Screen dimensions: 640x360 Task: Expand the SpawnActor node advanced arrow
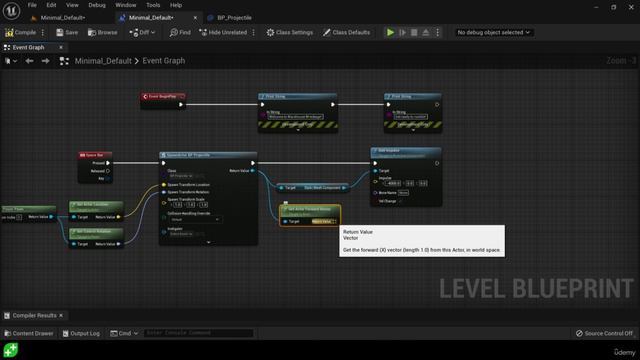point(209,242)
